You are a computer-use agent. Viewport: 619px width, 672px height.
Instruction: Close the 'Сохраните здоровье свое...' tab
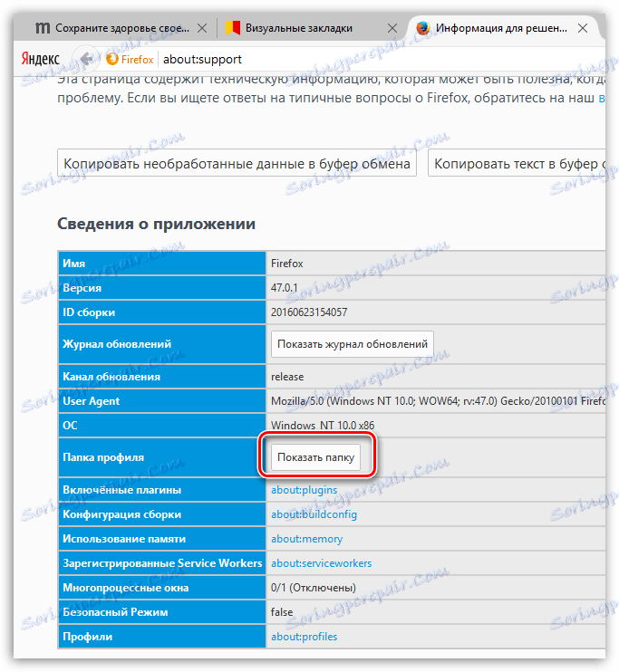coord(202,28)
